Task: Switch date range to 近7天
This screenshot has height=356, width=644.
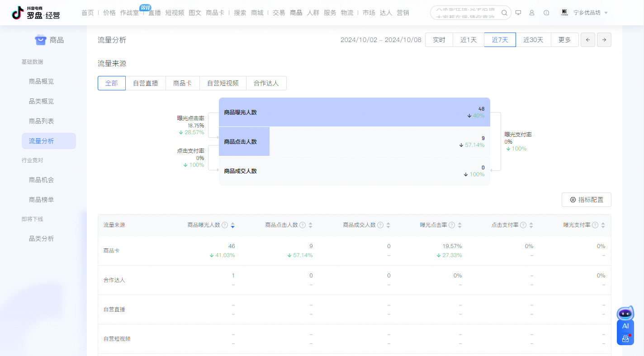Action: (x=500, y=40)
